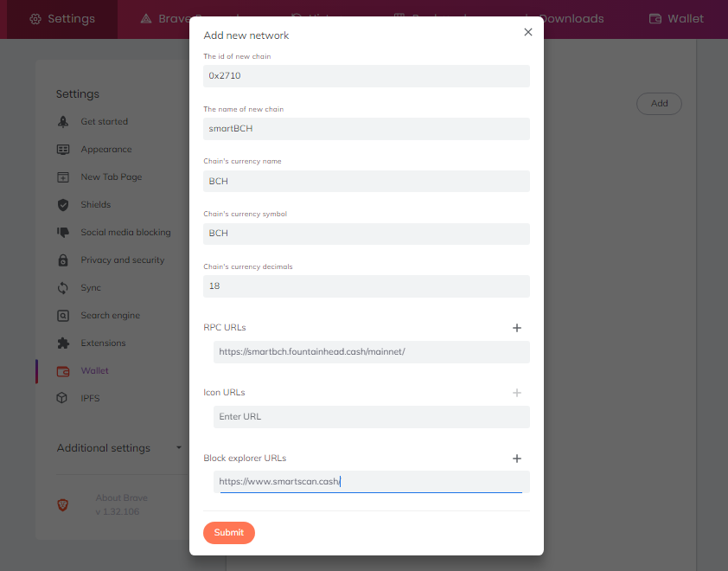
Task: Select the Search engine sidebar item
Action: pos(110,316)
